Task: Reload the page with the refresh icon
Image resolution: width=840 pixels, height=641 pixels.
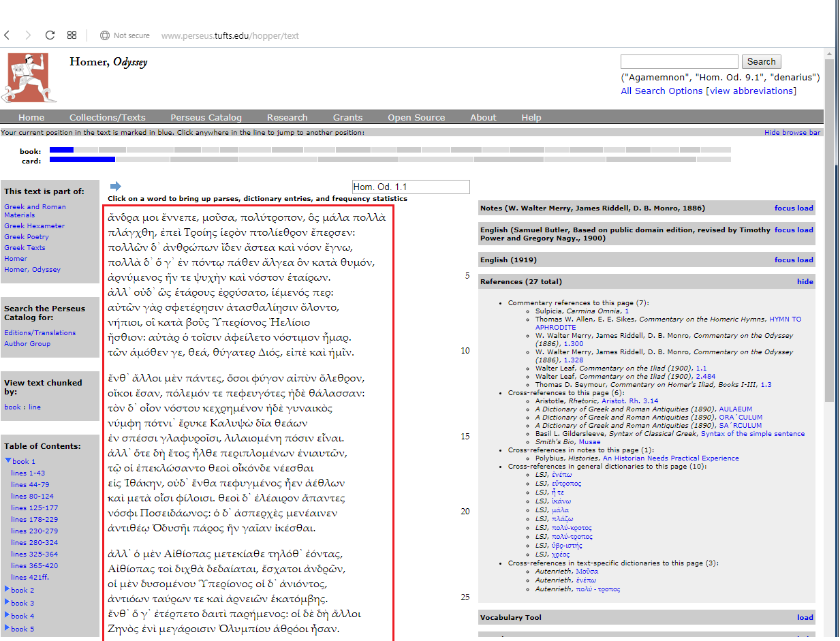Action: pos(50,35)
